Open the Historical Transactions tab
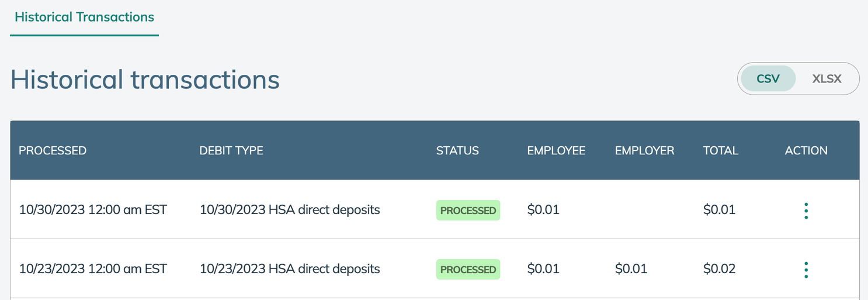Screen dimensions: 868x300 click(84, 17)
